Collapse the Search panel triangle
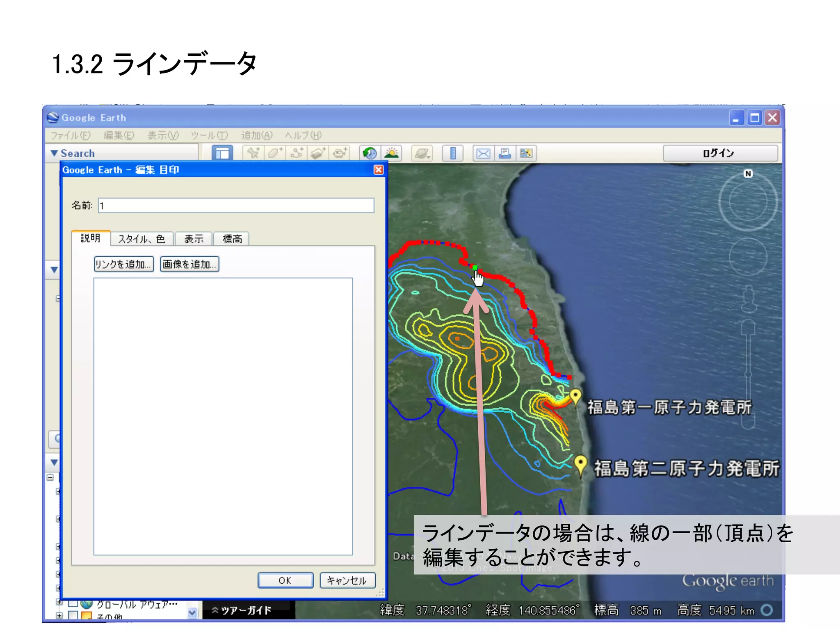Image resolution: width=840 pixels, height=630 pixels. 54,153
